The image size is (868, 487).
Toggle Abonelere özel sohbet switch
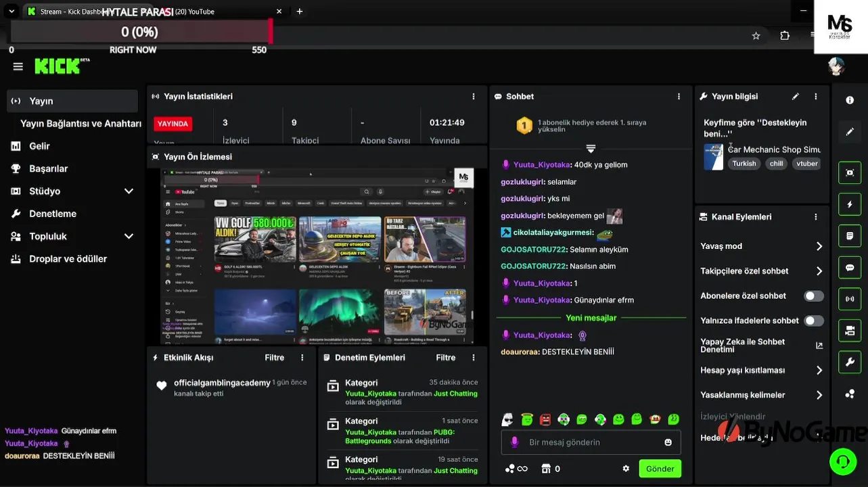(x=814, y=296)
